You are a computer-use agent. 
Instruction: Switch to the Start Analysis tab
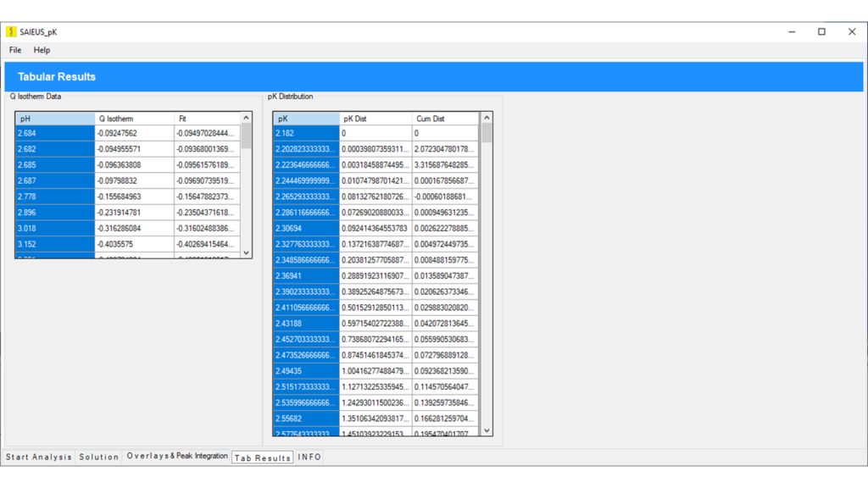pyautogui.click(x=39, y=457)
